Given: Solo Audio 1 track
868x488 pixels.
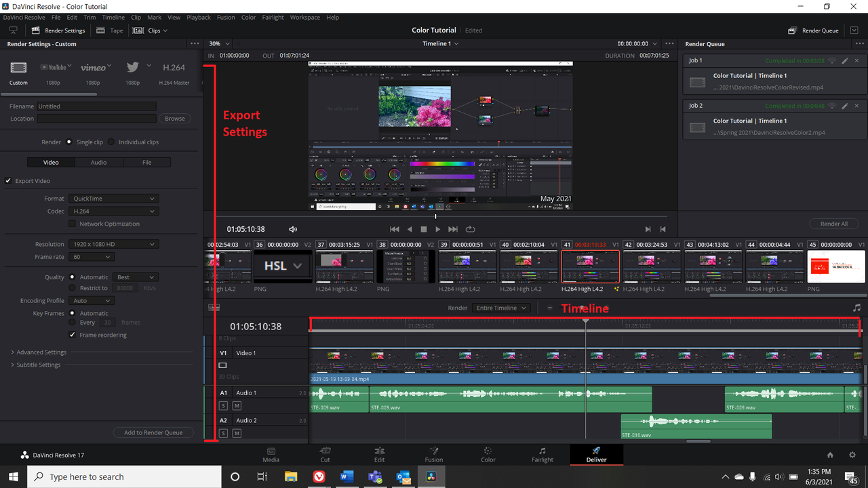Looking at the screenshot, I should click(x=223, y=405).
